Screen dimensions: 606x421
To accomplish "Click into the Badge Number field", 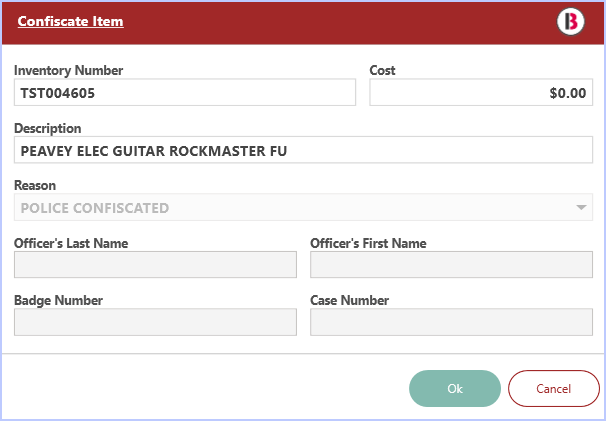I will click(156, 322).
